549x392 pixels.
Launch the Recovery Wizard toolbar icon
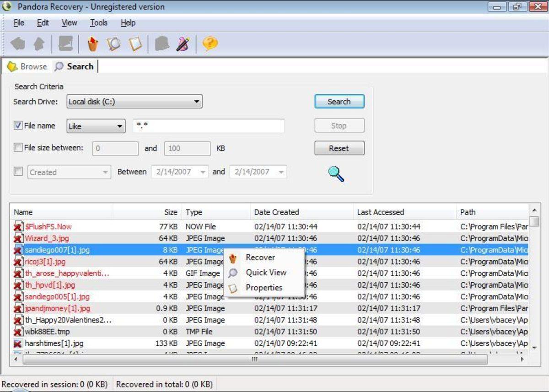click(182, 44)
